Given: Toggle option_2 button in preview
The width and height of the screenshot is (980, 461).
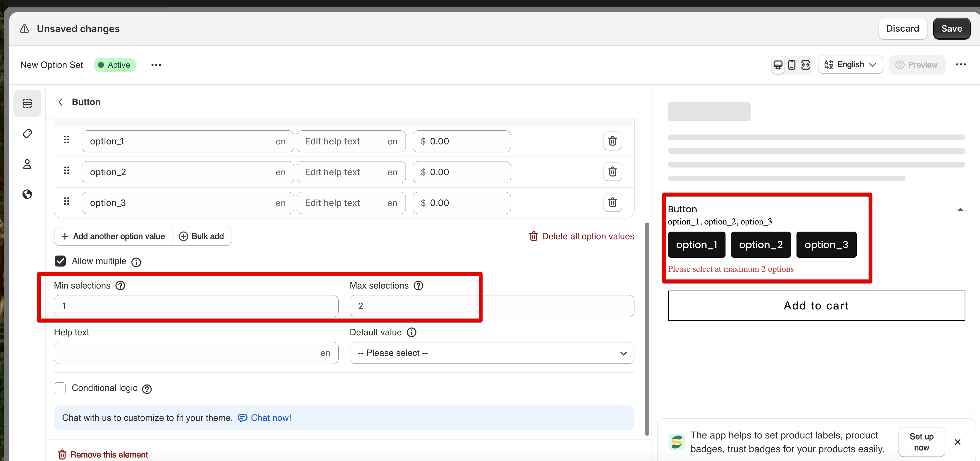Looking at the screenshot, I should [x=760, y=245].
